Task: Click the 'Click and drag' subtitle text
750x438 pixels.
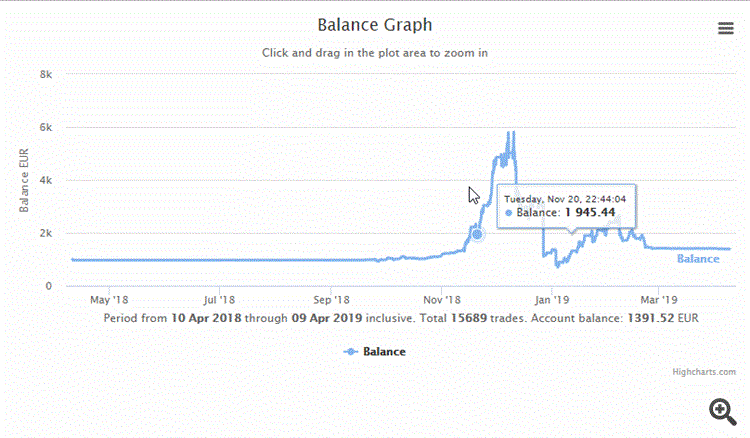Action: click(x=375, y=53)
